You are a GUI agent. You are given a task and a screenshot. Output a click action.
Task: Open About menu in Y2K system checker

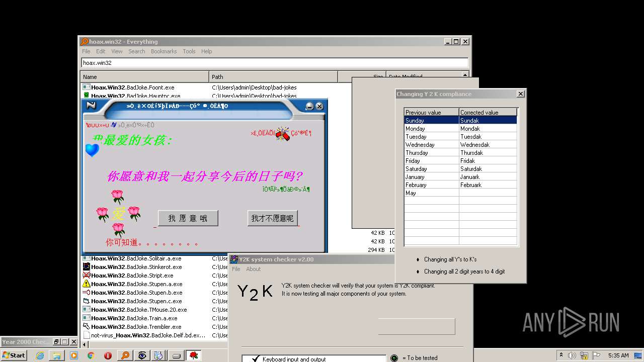click(x=253, y=269)
